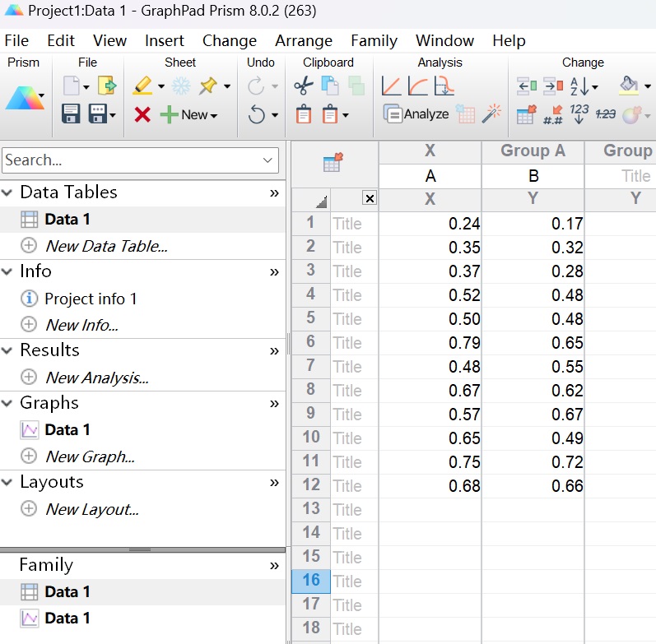The image size is (656, 644).
Task: Expand or collapse the Data Tables section
Action: 7,192
